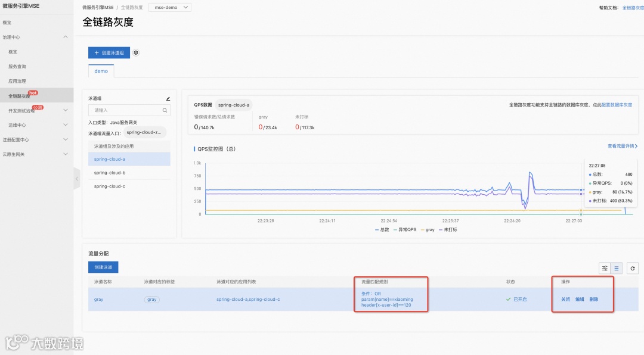Click 流量匹配规则 column header
Screen dimensions: 644x355
coord(374,282)
